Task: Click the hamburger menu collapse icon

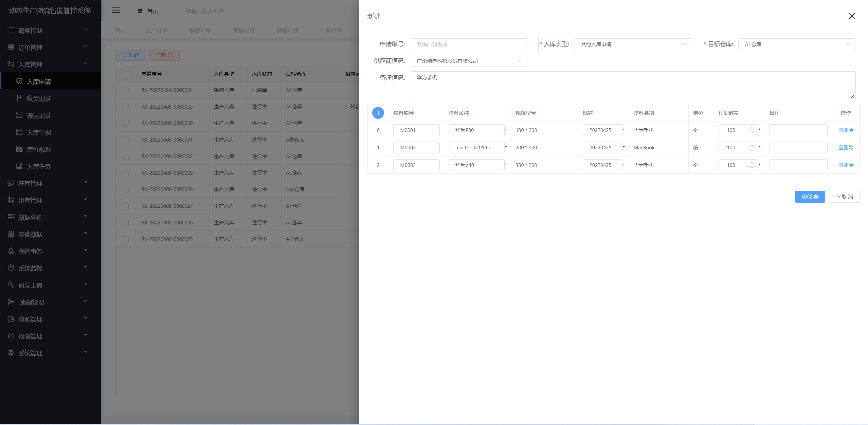Action: click(x=116, y=10)
